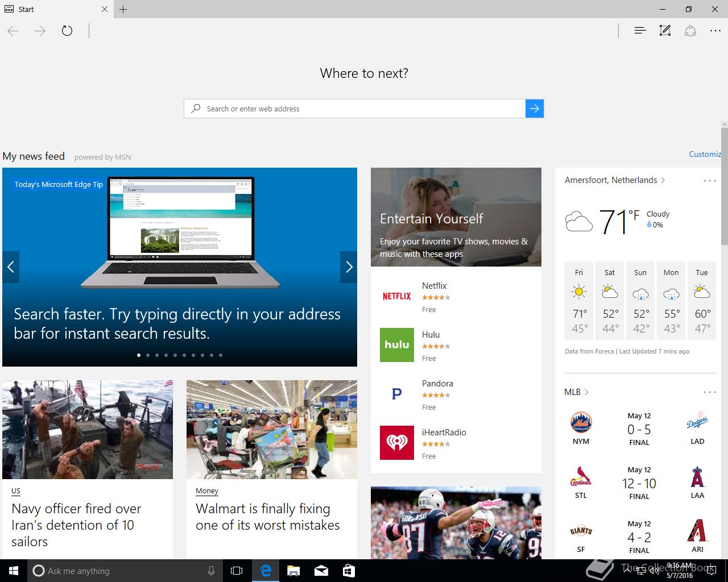Open the Hub panel icon
This screenshot has width=728, height=582.
[x=640, y=31]
